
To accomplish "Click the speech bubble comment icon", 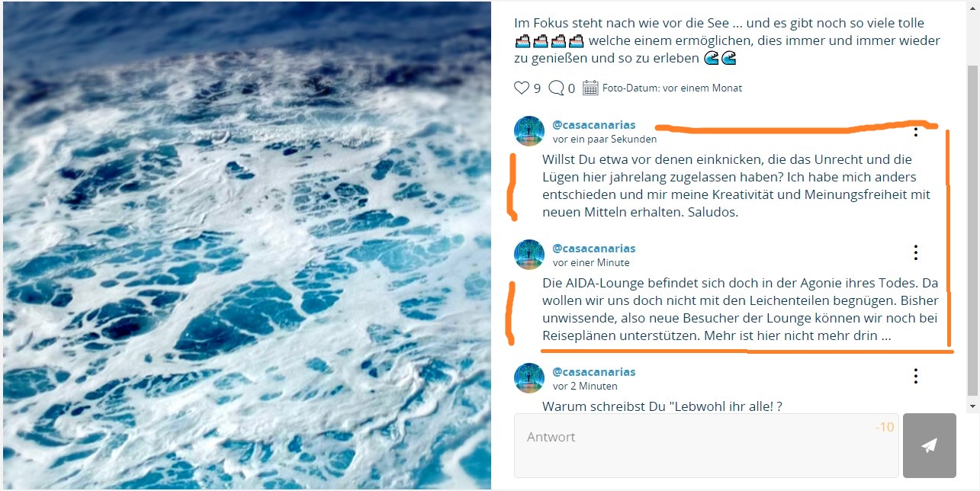I will tap(557, 88).
